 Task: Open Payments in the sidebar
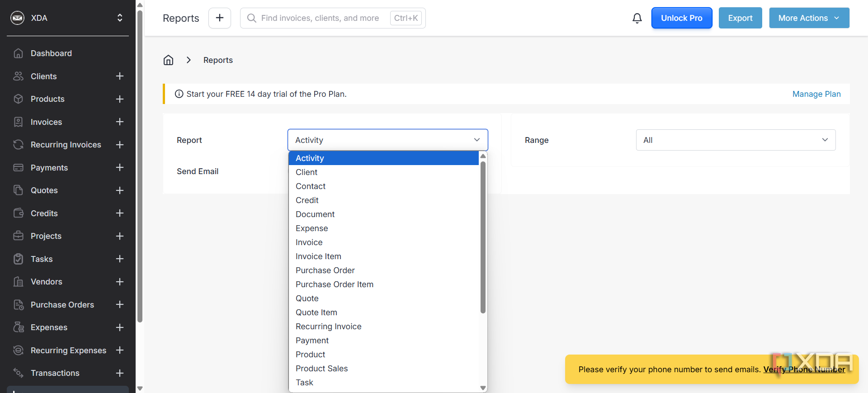pos(49,168)
